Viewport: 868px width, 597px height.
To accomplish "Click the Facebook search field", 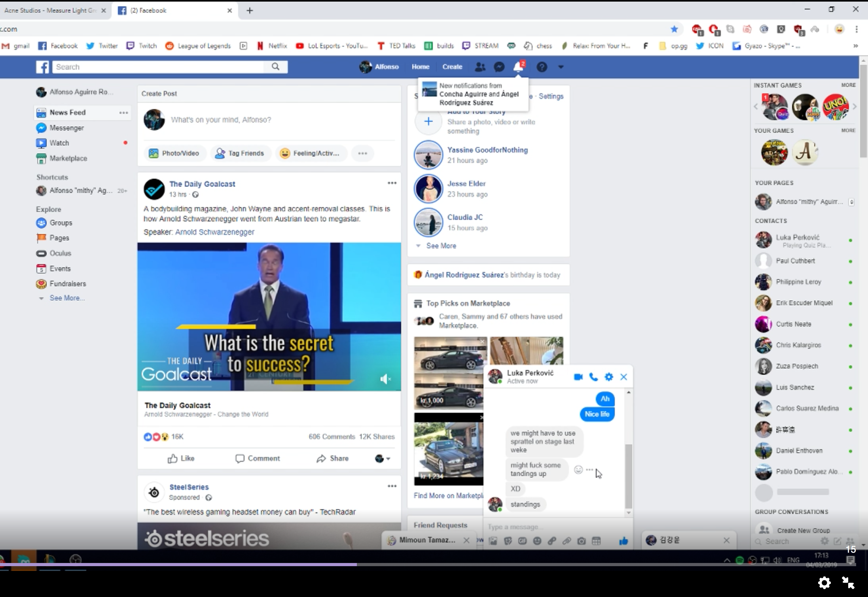I will (x=158, y=67).
